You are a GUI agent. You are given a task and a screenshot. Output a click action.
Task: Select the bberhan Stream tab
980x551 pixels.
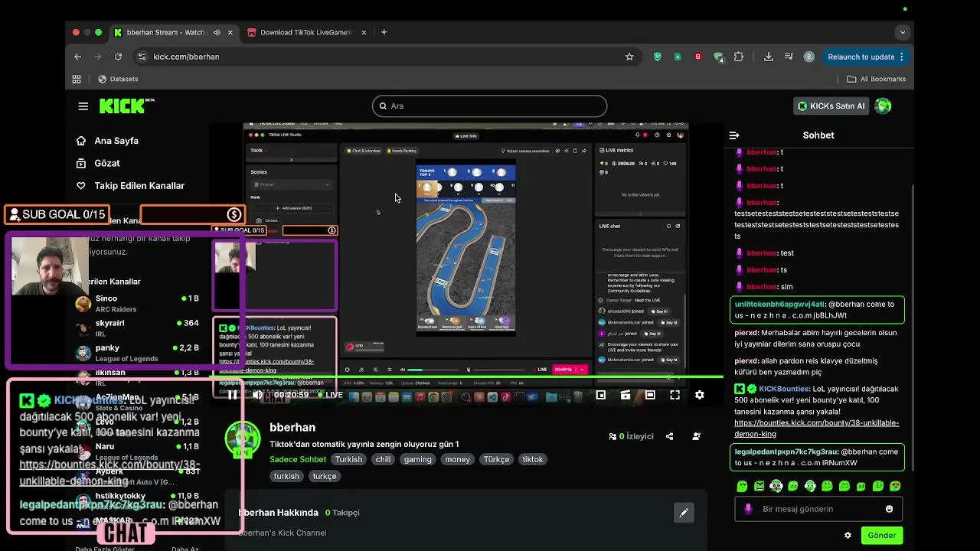[173, 32]
